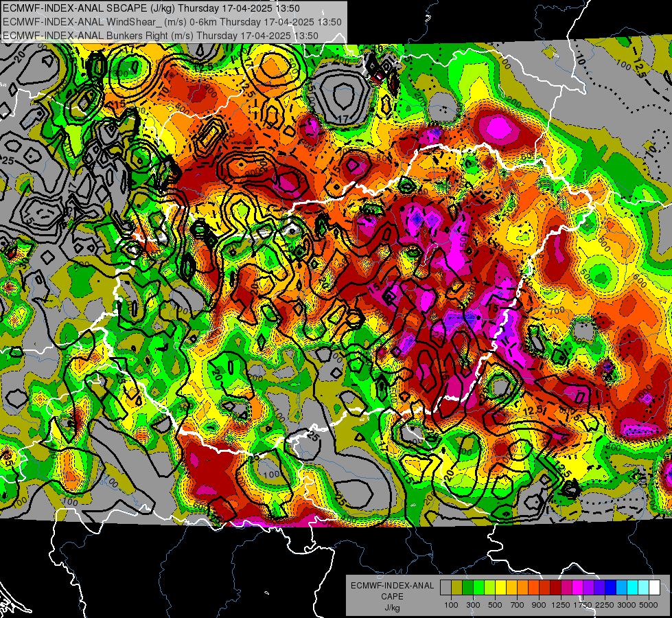Pick the purple swatch right of 1750
The width and height of the screenshot is (672, 618).
click(x=589, y=587)
